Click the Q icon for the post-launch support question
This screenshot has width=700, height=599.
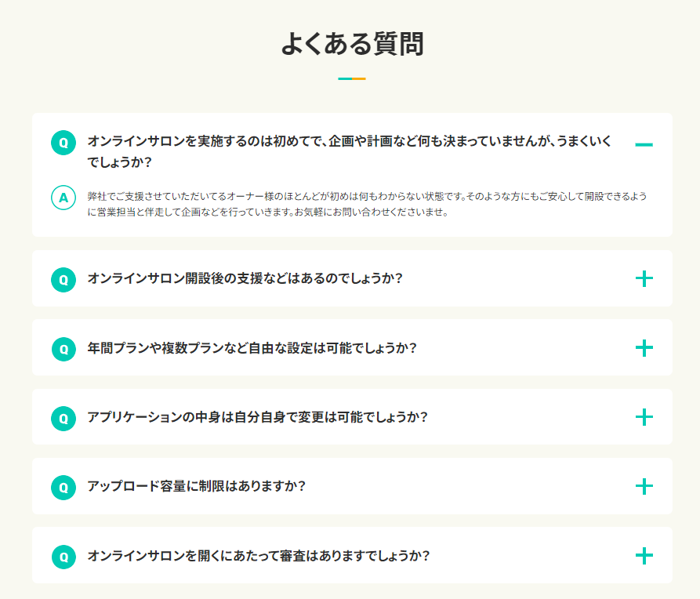[x=63, y=279]
